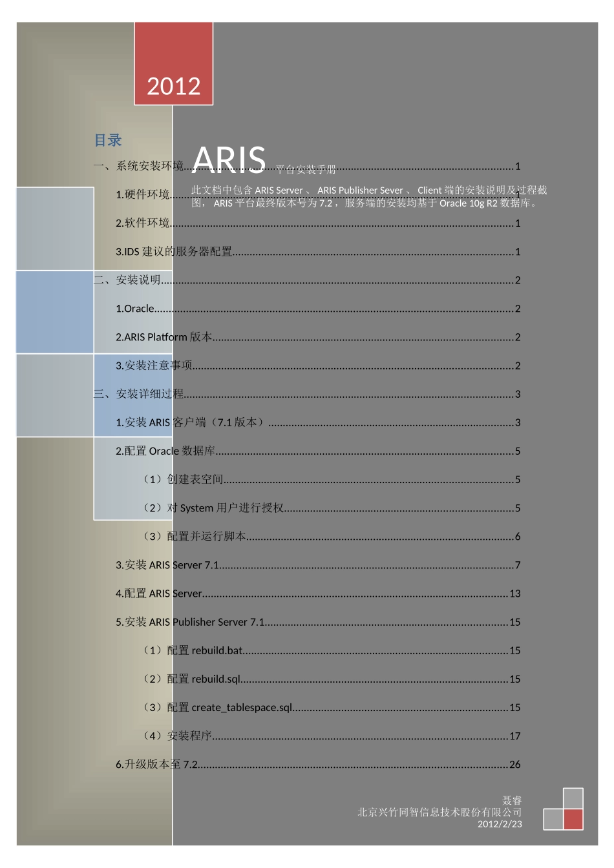Go to '3.安装注意事项' entry
Screen dimensions: 614x868
(x=318, y=366)
